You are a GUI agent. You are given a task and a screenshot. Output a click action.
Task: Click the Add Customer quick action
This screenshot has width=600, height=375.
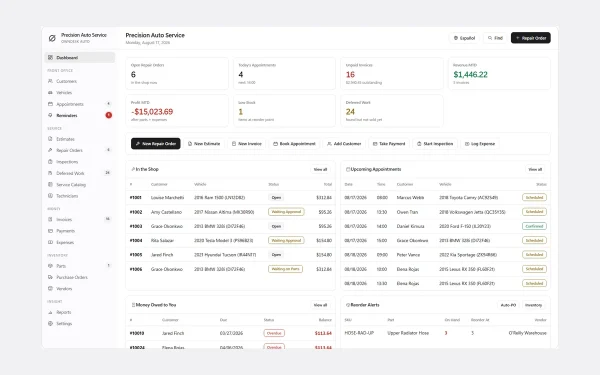point(344,143)
